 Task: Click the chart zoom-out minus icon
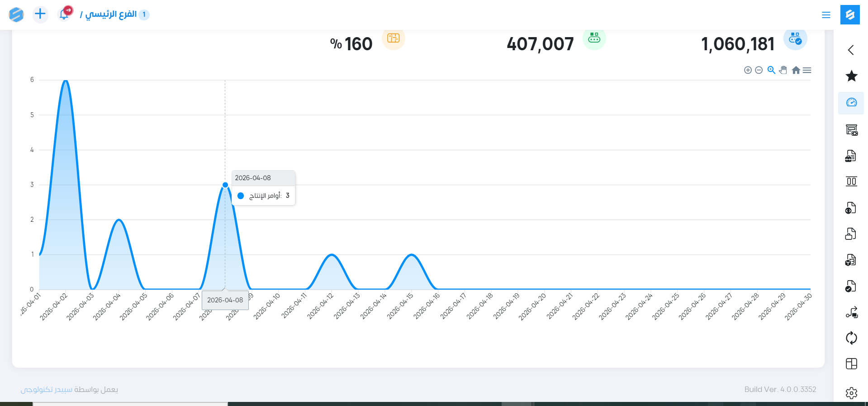[759, 70]
